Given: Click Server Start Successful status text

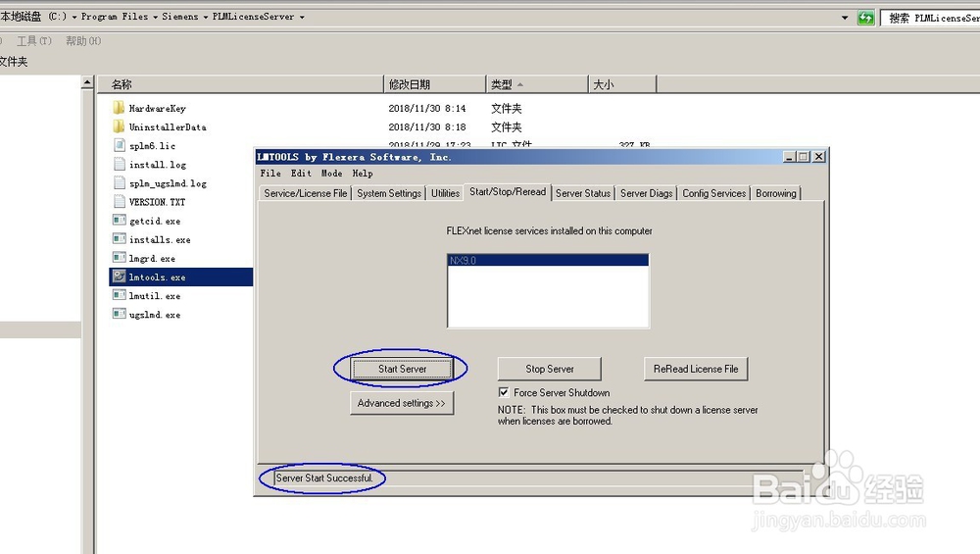Looking at the screenshot, I should pos(323,478).
